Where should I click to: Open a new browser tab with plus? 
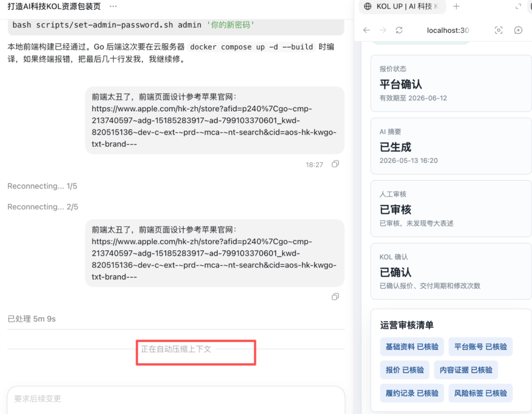(456, 6)
